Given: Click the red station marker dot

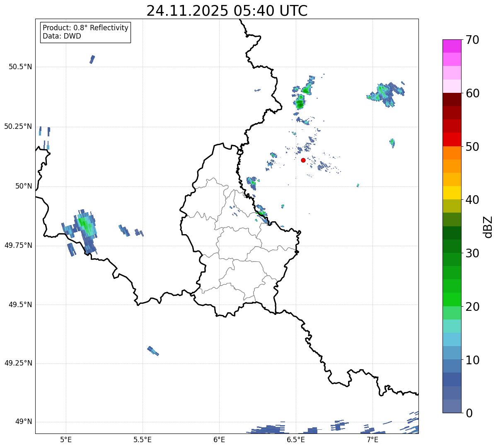Looking at the screenshot, I should [303, 160].
